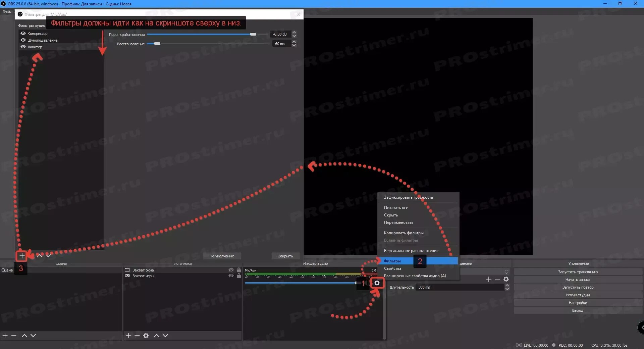This screenshot has height=349, width=644.
Task: Remove selected source with minus icon
Action: pos(137,336)
